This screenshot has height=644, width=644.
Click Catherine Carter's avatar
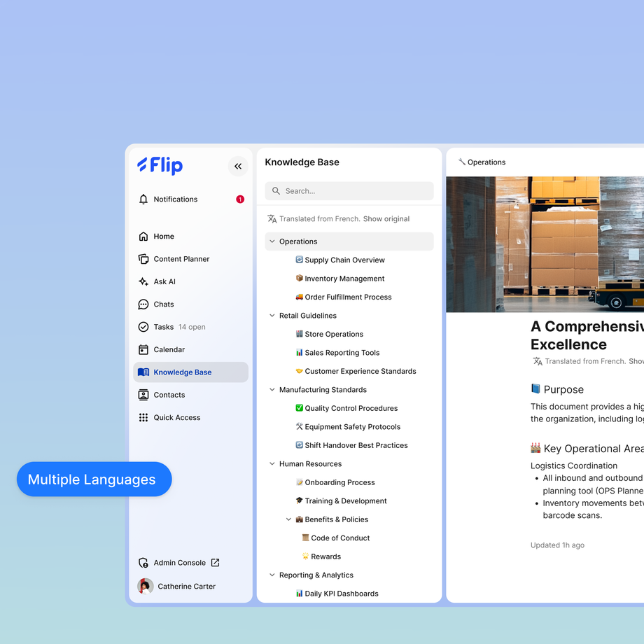[146, 587]
